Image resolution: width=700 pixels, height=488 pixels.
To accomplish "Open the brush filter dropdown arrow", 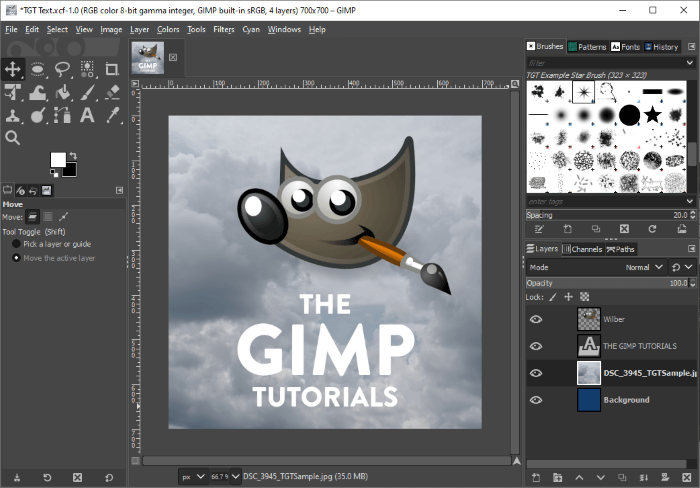I will tap(690, 63).
